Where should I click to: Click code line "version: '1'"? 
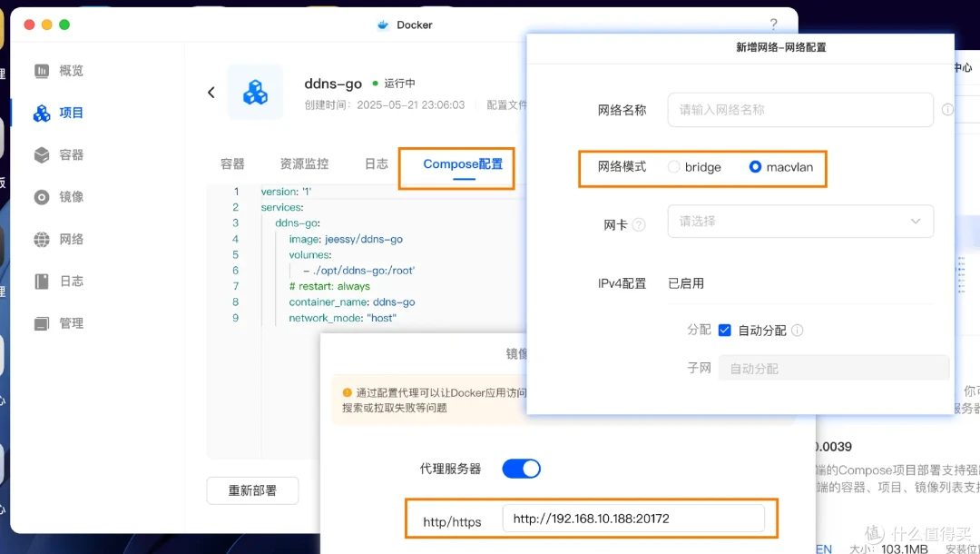(x=286, y=192)
